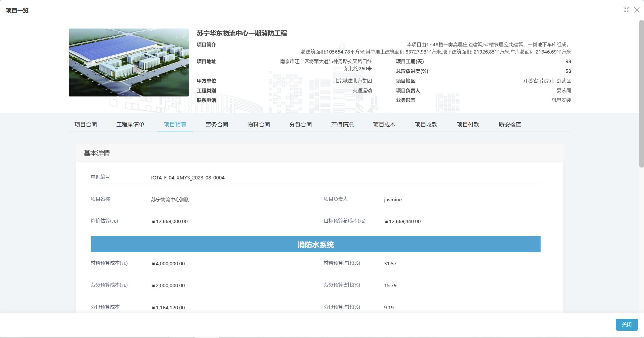Open the 分包合同 tab
Screen dimensions: 644x338
pyautogui.click(x=301, y=124)
